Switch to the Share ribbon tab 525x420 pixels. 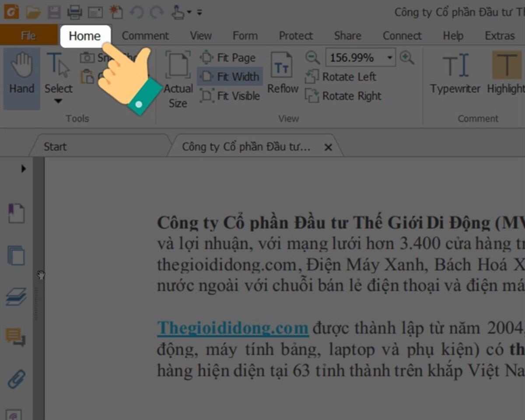[348, 36]
